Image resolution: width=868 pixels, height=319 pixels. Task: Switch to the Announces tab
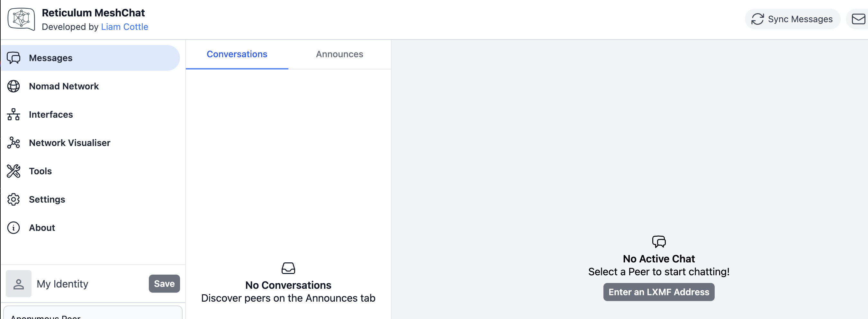click(x=339, y=54)
